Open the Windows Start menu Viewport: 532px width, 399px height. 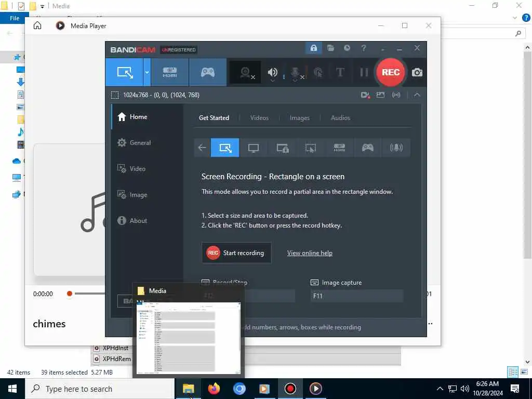point(12,389)
